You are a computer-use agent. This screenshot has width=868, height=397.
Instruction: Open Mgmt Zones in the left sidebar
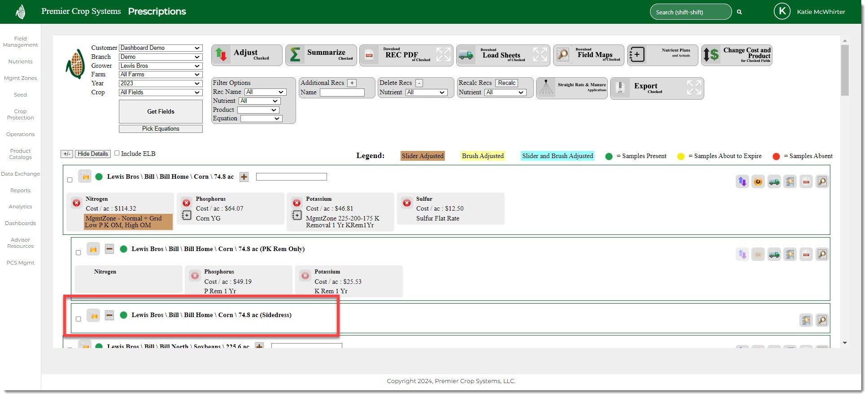20,78
